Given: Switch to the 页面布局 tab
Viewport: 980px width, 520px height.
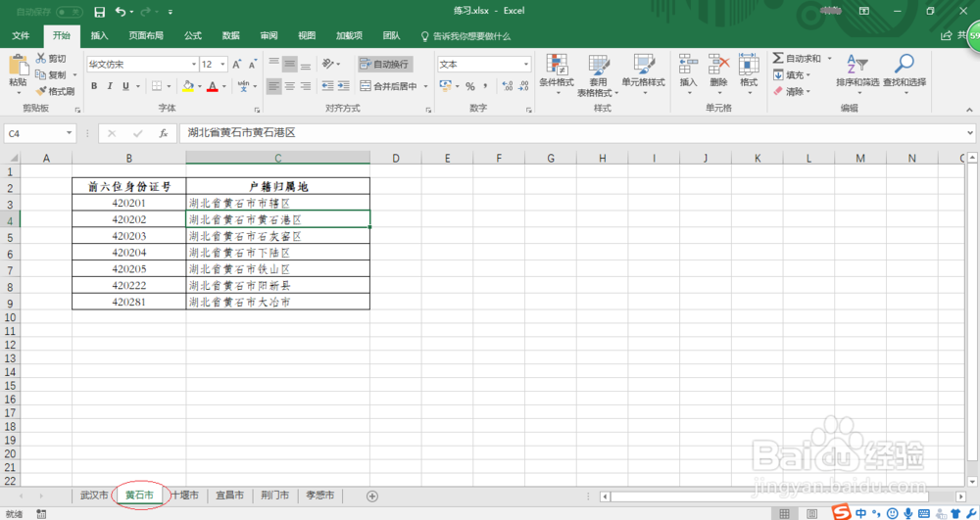Looking at the screenshot, I should (x=146, y=35).
